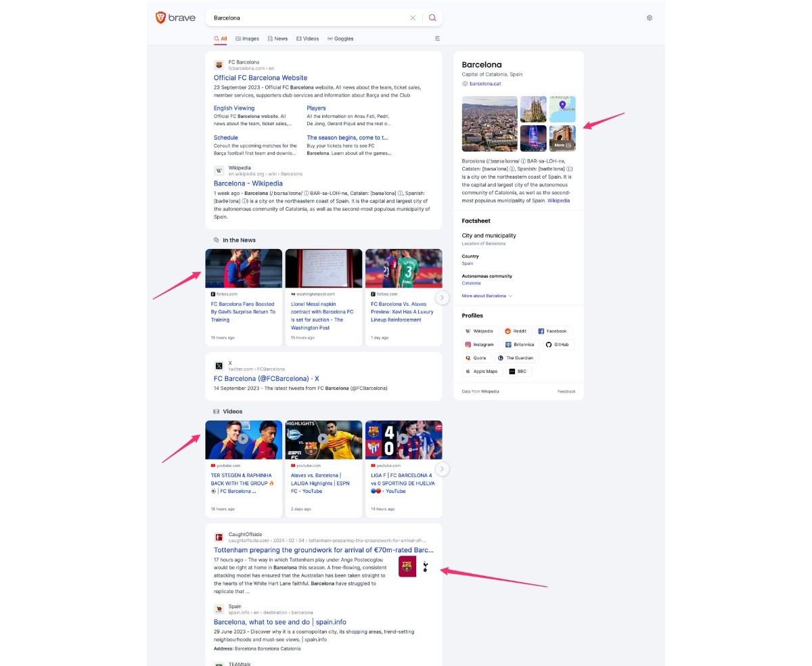812x666 pixels.
Task: Open search filter options icon
Action: click(437, 39)
